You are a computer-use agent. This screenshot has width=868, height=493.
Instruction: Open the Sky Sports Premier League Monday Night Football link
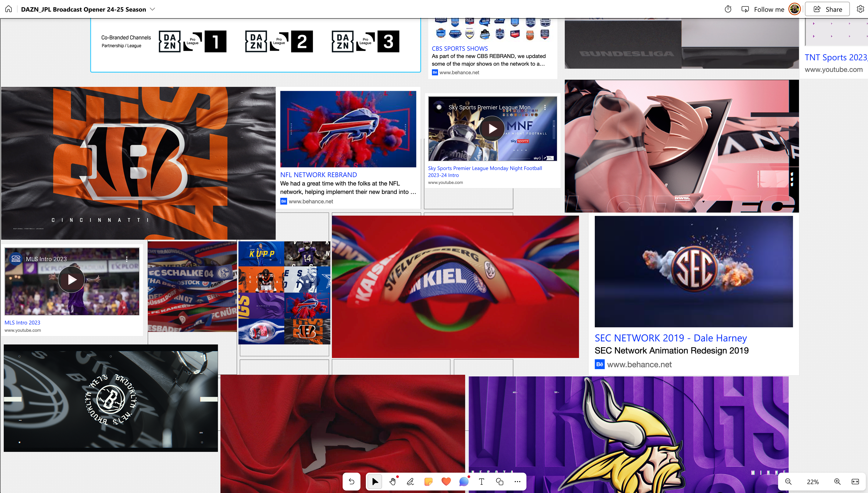tap(485, 171)
